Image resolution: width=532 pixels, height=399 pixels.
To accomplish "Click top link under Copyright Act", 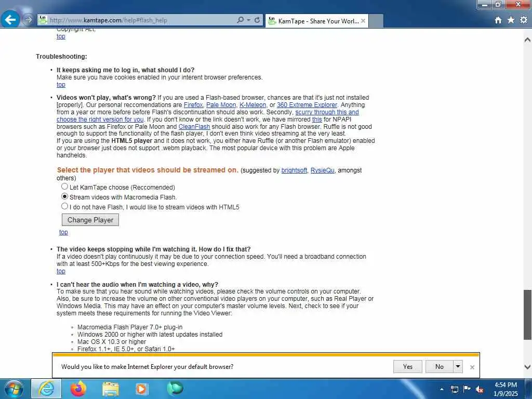I will point(61,36).
